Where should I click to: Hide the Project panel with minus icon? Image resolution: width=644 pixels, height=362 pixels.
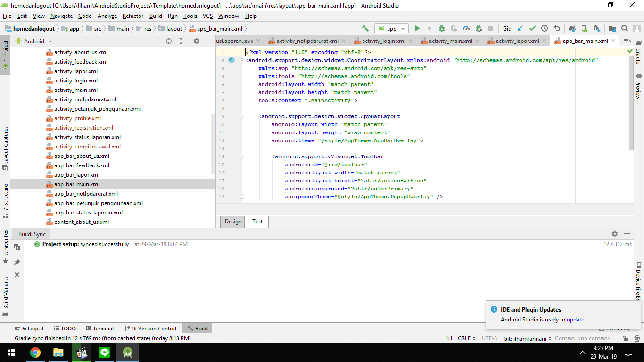coord(208,41)
